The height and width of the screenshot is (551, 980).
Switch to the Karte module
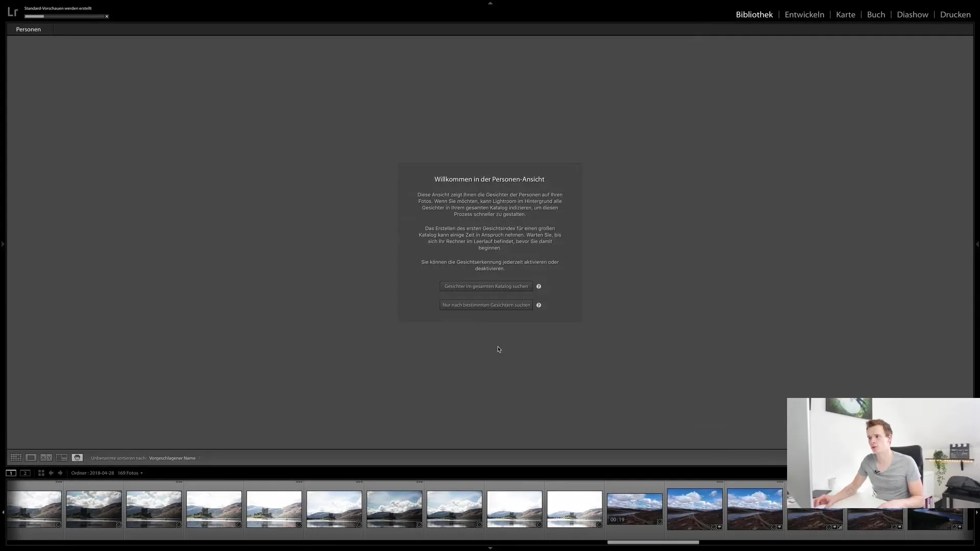tap(845, 14)
